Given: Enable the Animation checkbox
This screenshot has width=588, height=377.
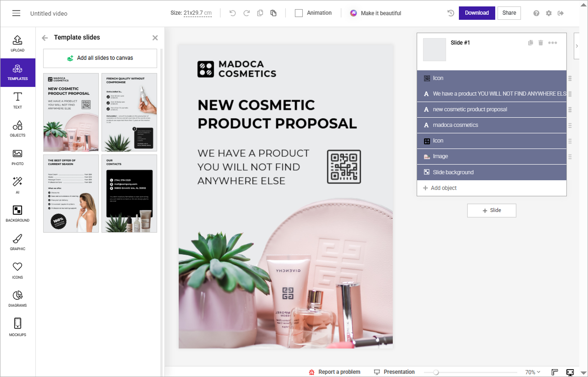Looking at the screenshot, I should (299, 13).
